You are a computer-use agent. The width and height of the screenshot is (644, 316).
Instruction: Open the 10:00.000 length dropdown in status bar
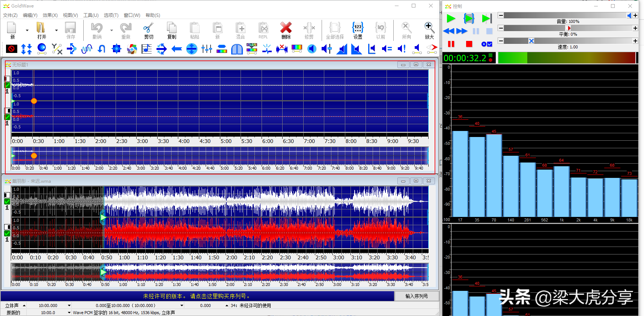click(x=69, y=305)
